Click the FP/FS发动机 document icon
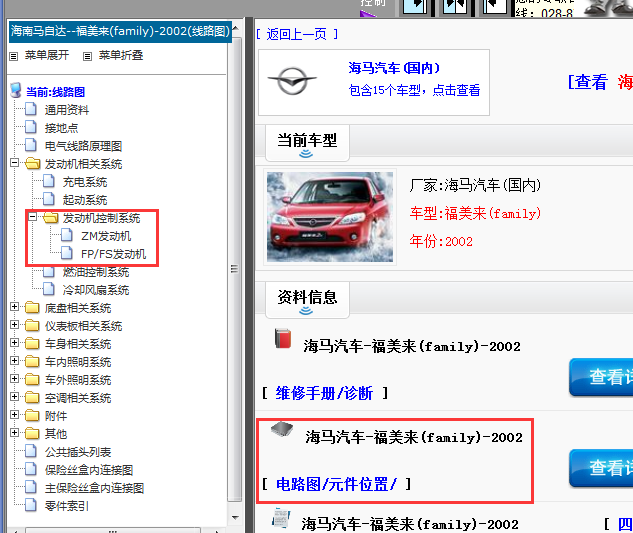633x533 pixels. (67, 253)
